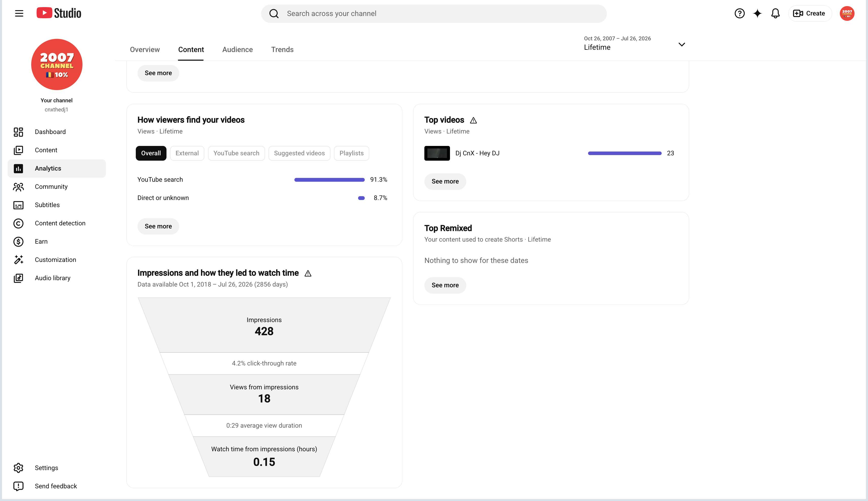Viewport: 868px width, 501px height.
Task: Open the Customization magic wand icon
Action: point(18,259)
